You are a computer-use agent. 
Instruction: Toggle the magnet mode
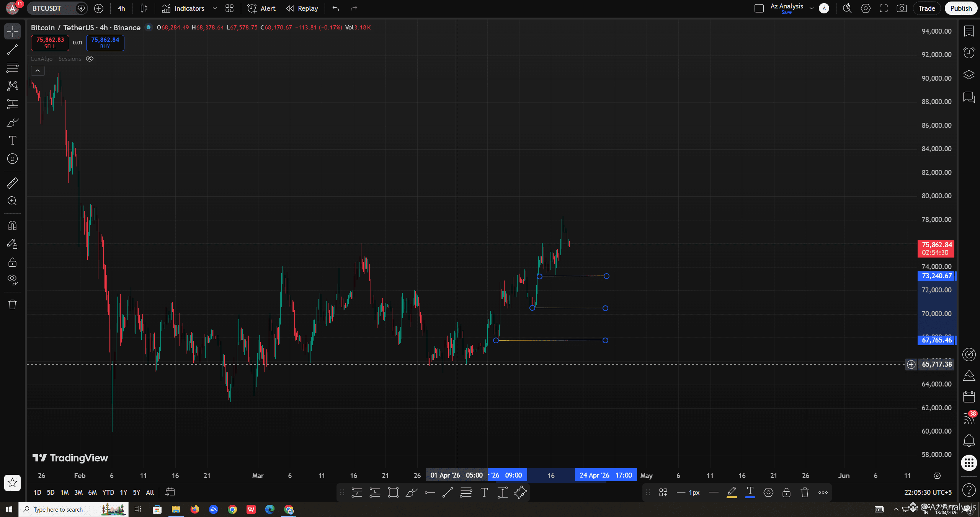coord(12,225)
